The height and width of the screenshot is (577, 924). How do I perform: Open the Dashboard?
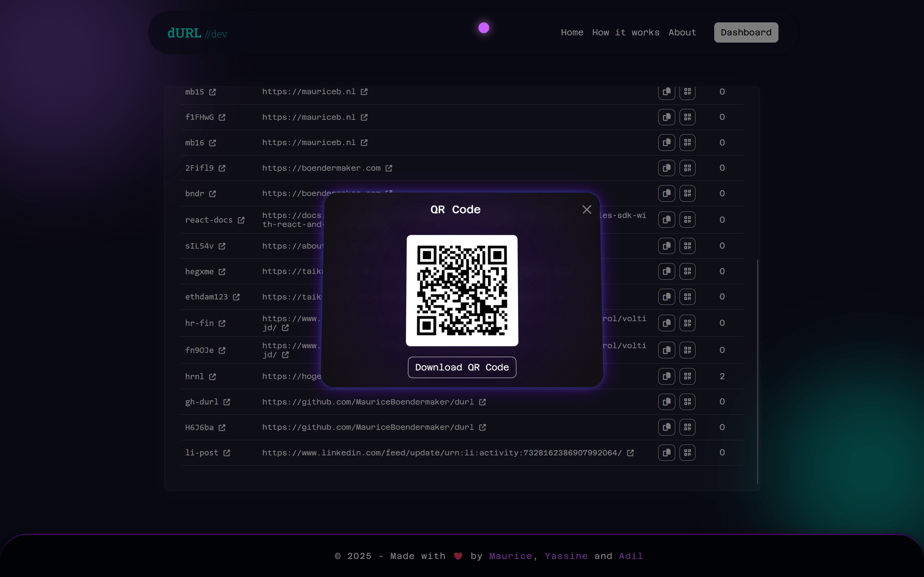click(x=746, y=32)
